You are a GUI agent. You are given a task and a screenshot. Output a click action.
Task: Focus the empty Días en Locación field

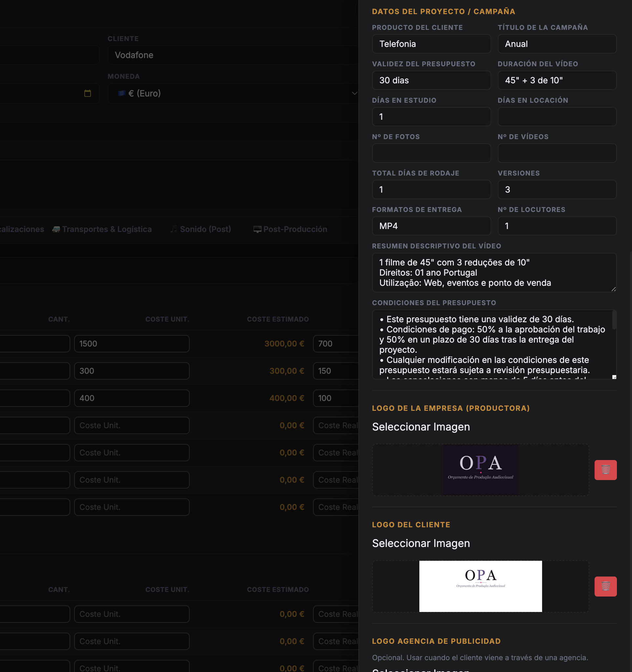pyautogui.click(x=557, y=117)
